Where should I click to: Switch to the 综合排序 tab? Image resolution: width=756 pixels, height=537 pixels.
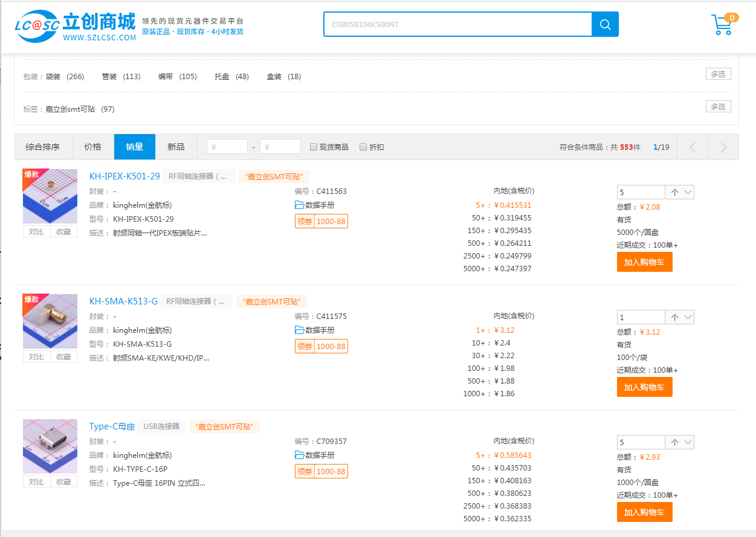[x=43, y=147]
